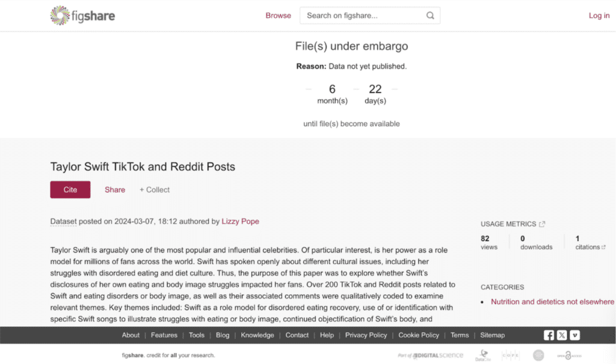Open author Lizzy Pope's profile

point(240,221)
